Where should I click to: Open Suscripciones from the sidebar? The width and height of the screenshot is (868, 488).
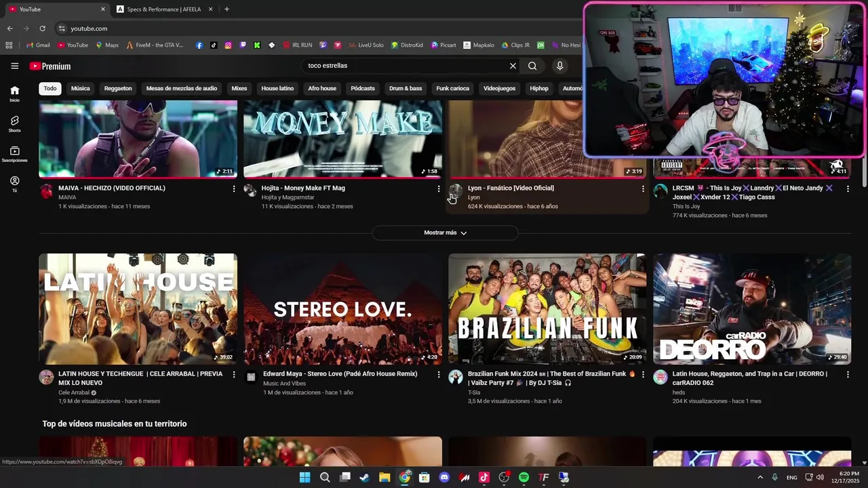(x=14, y=154)
